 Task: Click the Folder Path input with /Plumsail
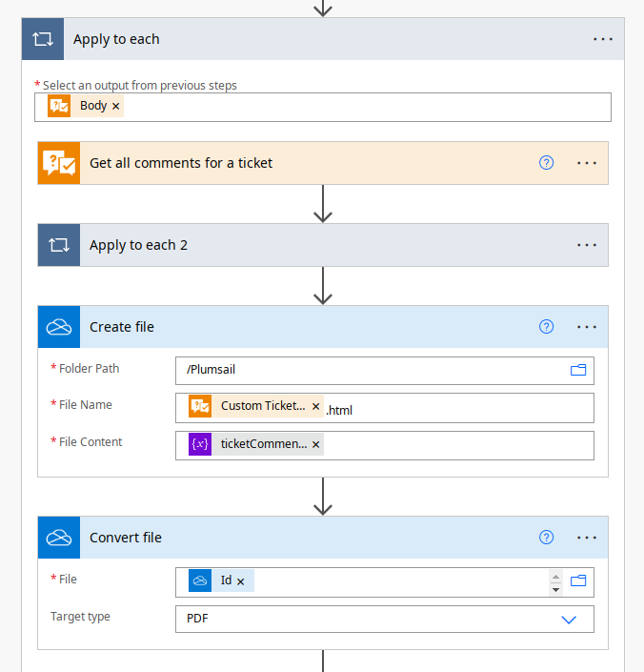pos(372,370)
